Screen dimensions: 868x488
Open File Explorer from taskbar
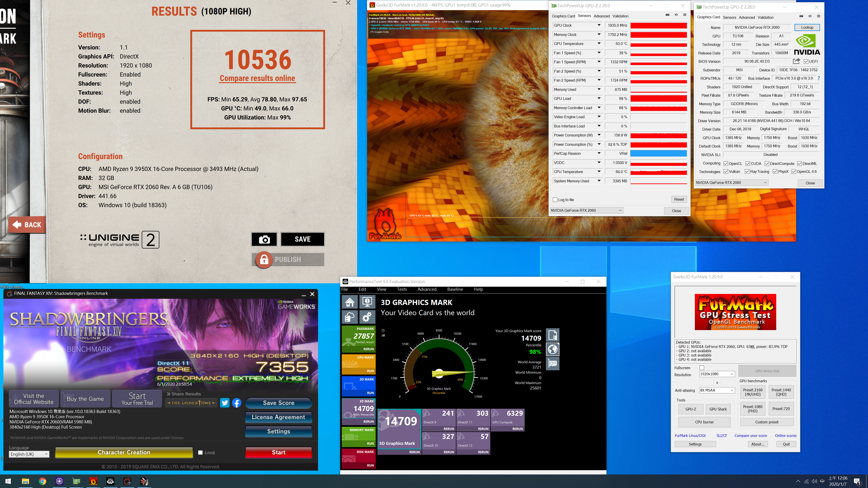[26, 481]
